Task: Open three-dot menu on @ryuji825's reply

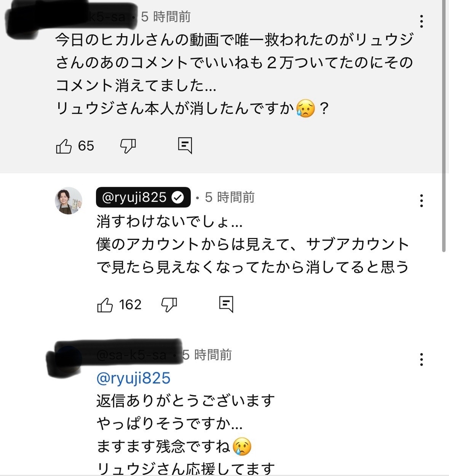Action: pos(421,201)
